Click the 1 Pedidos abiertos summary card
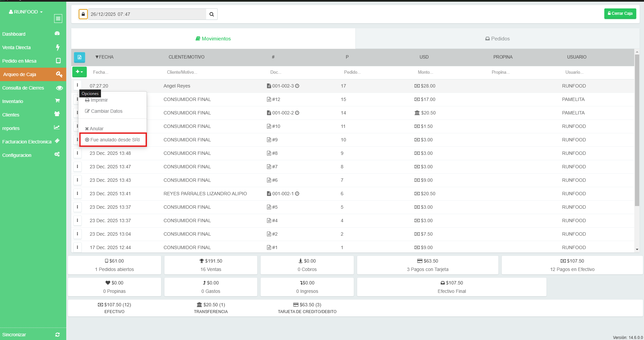This screenshot has width=644, height=340. [114, 265]
